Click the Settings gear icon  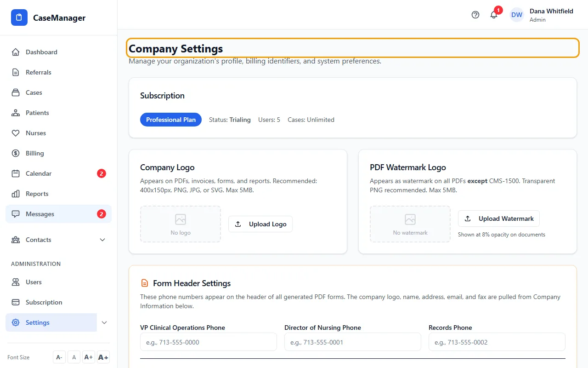[x=16, y=322]
